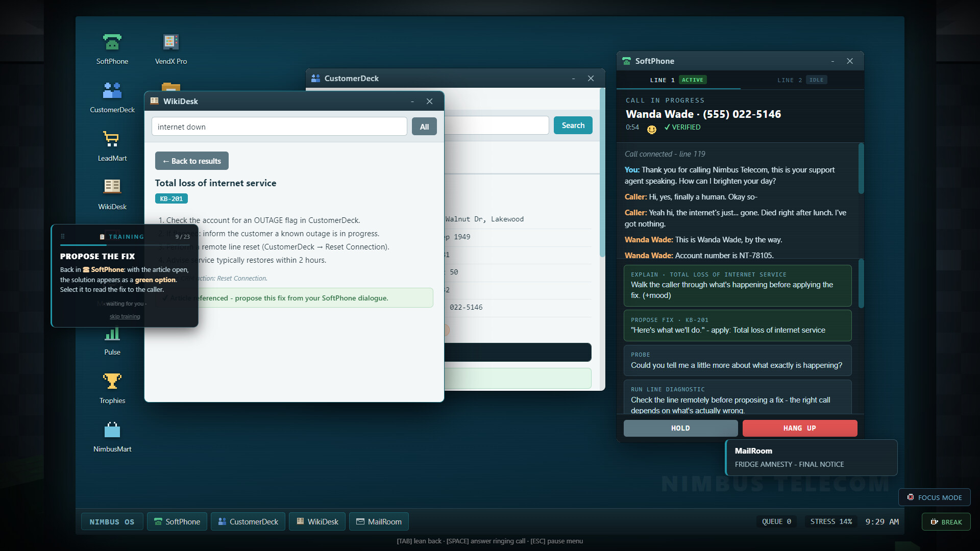Click the WikiDesk search field

279,127
